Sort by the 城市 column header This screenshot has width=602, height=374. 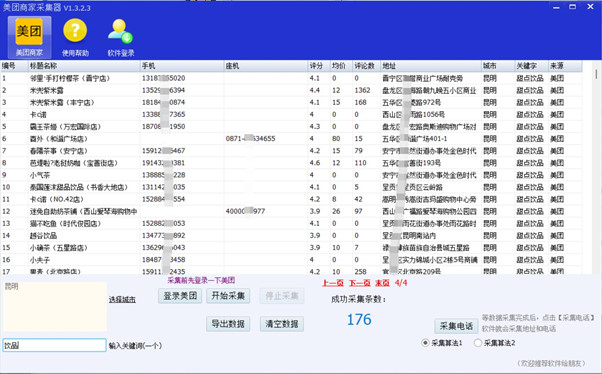pos(498,66)
